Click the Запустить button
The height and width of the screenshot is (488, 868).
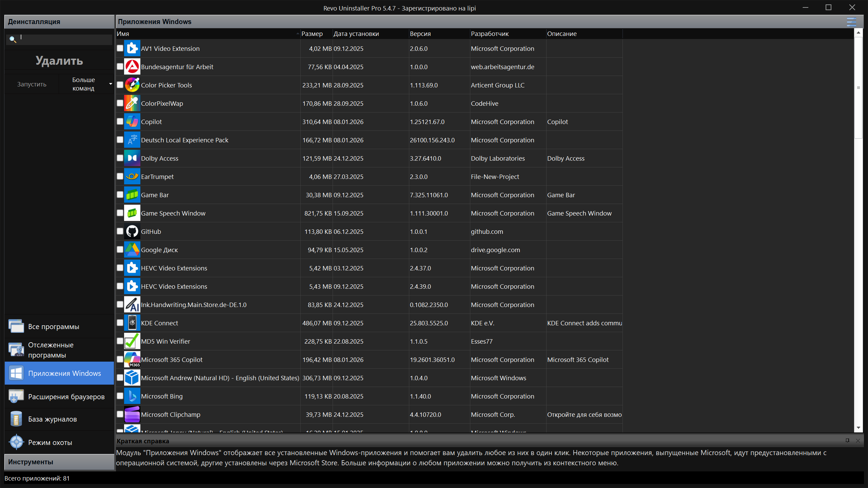pyautogui.click(x=32, y=84)
